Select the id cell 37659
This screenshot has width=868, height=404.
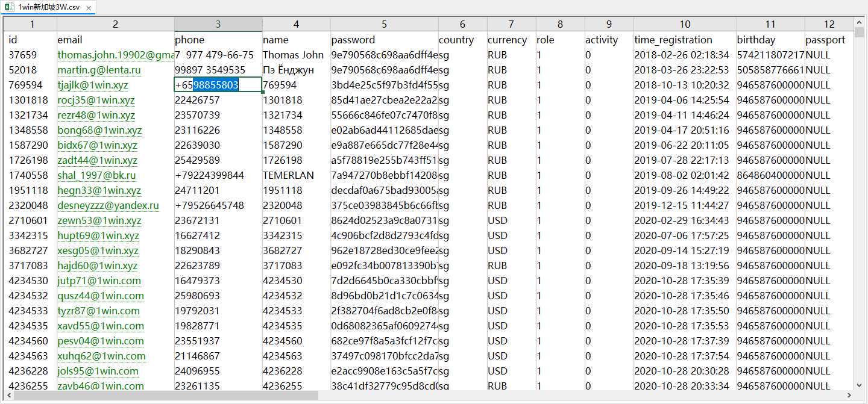(x=31, y=55)
